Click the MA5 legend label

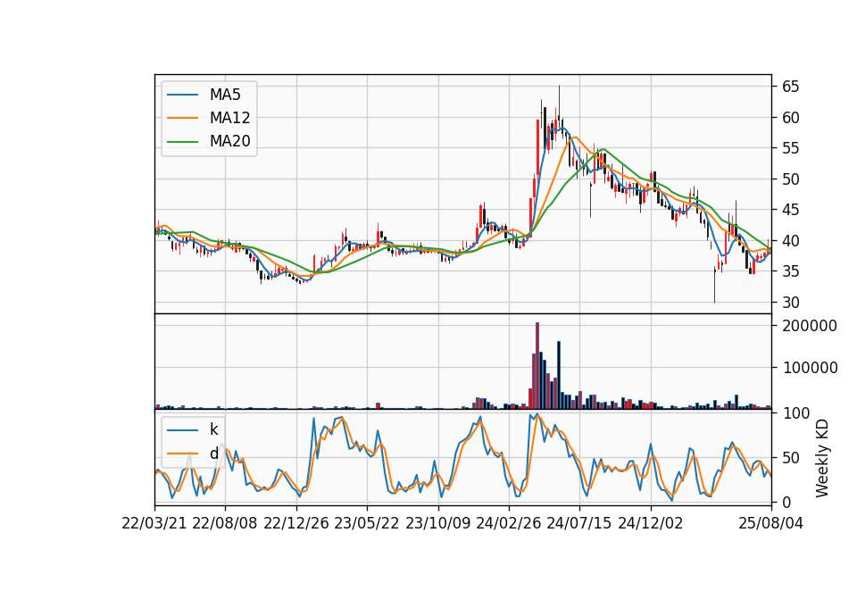click(225, 95)
